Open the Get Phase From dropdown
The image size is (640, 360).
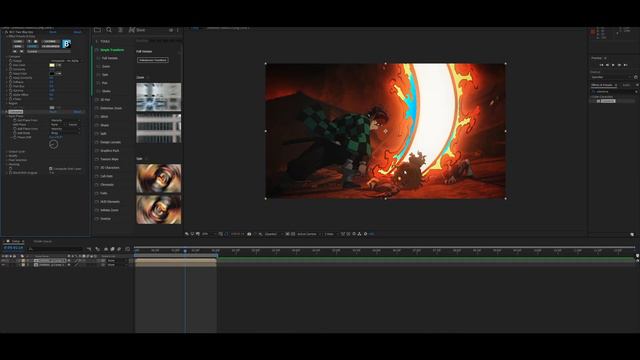(64, 120)
